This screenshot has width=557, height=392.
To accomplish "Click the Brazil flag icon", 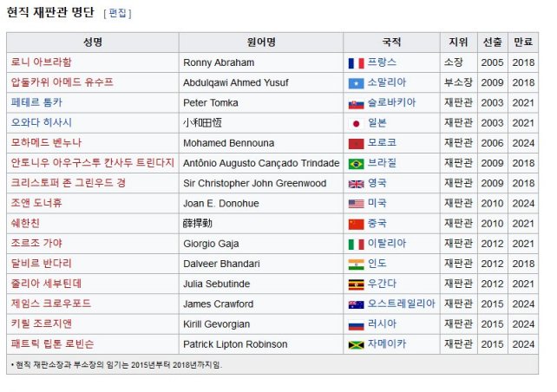I will coord(356,164).
